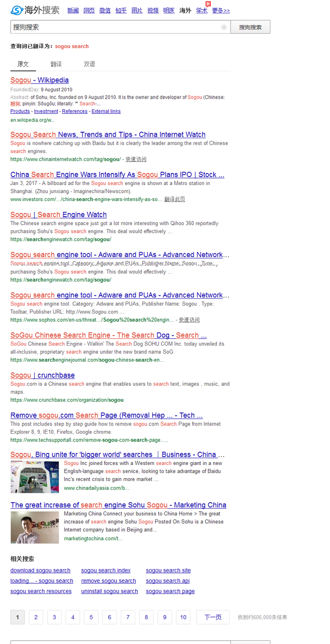
Task: Open the 新闻 category
Action: click(73, 11)
